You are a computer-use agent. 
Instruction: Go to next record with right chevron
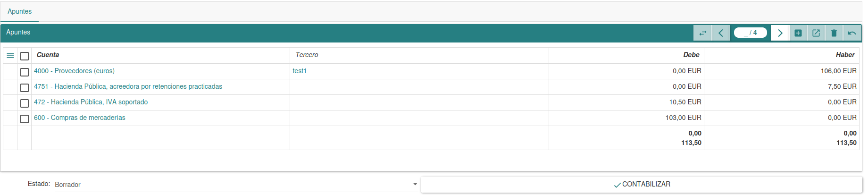tap(780, 33)
